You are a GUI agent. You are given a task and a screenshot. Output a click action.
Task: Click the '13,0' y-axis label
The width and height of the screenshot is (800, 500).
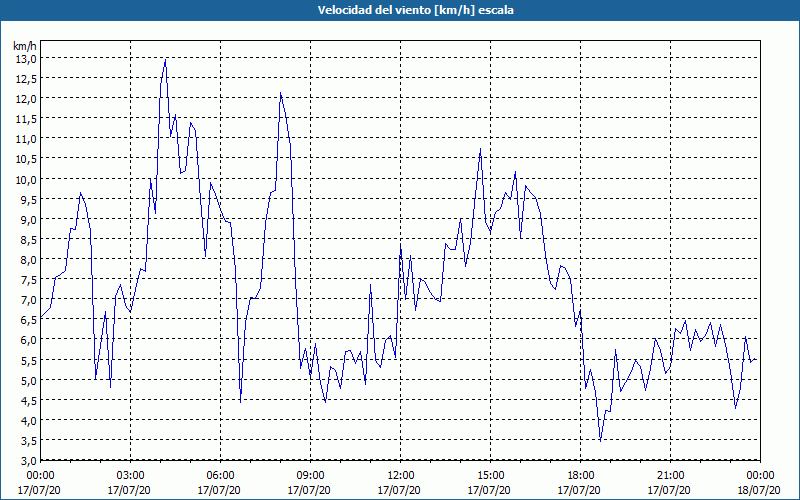pos(26,59)
